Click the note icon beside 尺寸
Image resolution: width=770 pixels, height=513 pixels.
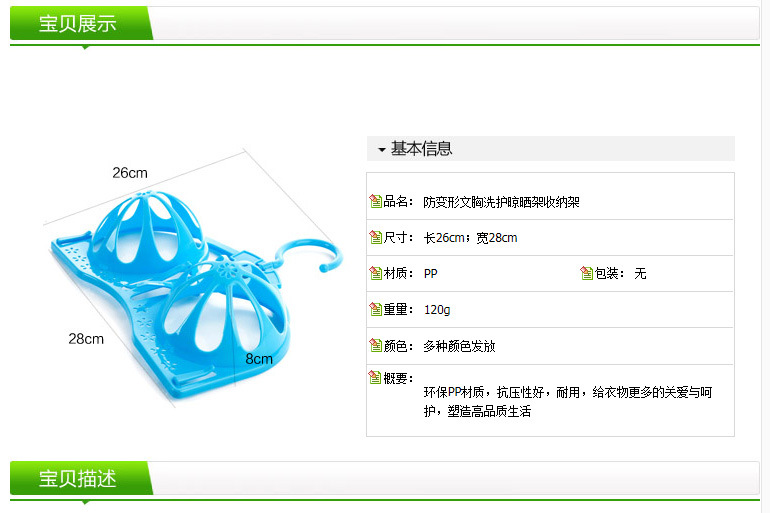pos(375,237)
